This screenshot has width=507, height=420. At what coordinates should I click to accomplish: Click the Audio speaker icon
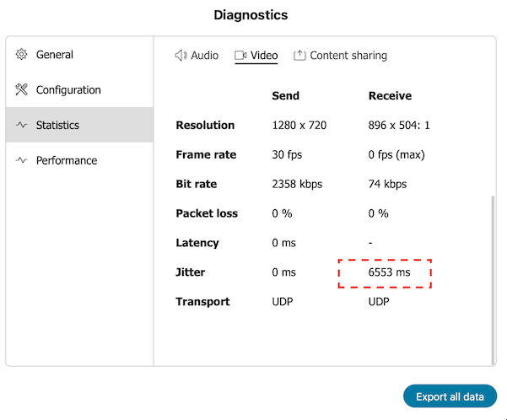click(181, 56)
